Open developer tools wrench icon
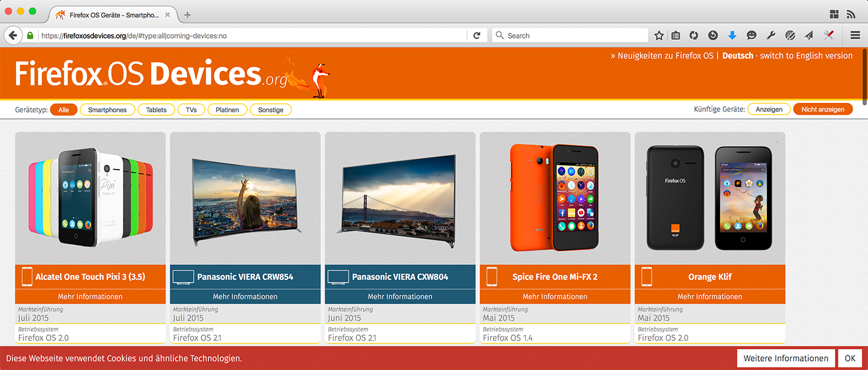Image resolution: width=868 pixels, height=370 pixels. [770, 36]
